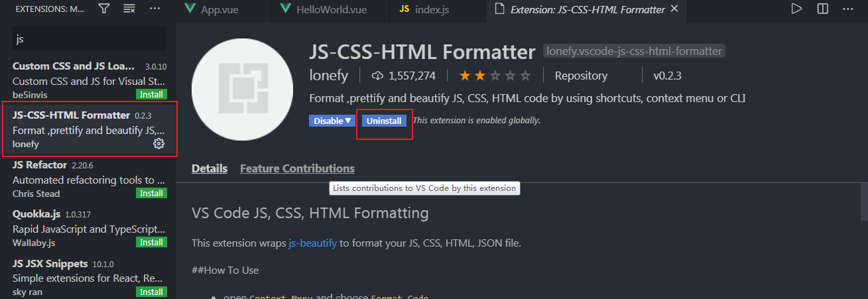Select Extension: JS-CSS-HTML Formatter tab
This screenshot has width=868, height=299.
pyautogui.click(x=586, y=9)
